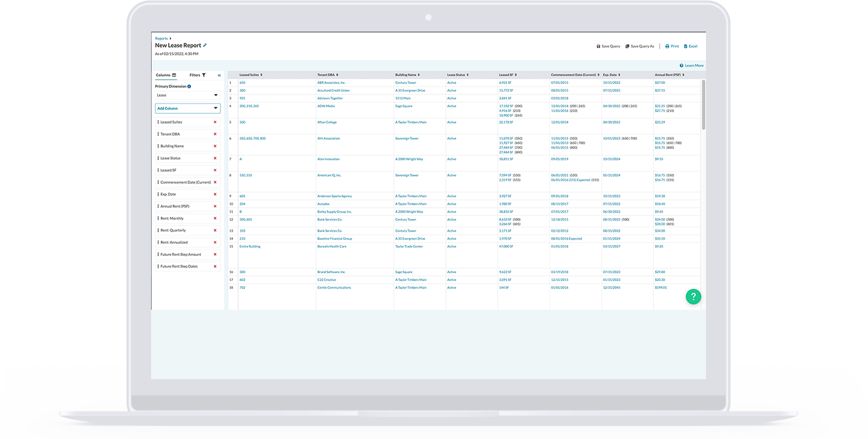Viewport: 868px width, 439px height.
Task: Click the Save Query As button
Action: (640, 46)
